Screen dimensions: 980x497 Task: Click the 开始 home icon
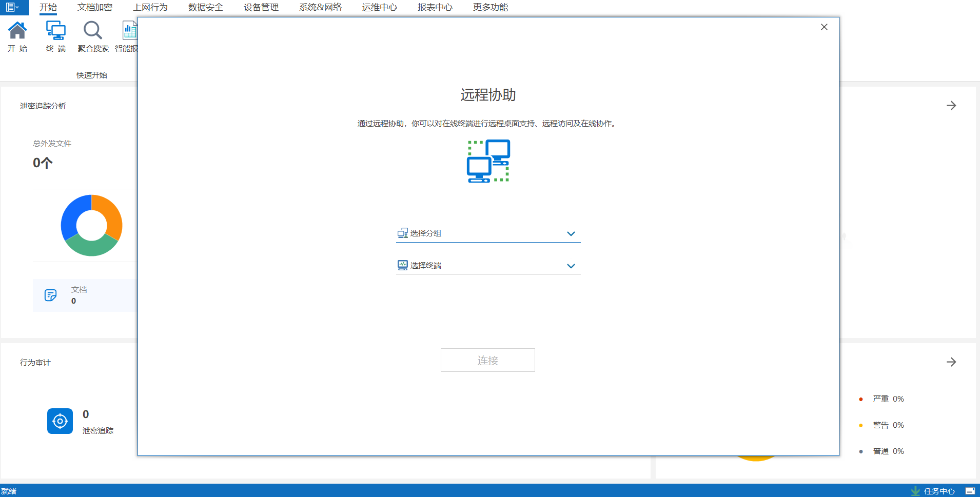point(17,31)
